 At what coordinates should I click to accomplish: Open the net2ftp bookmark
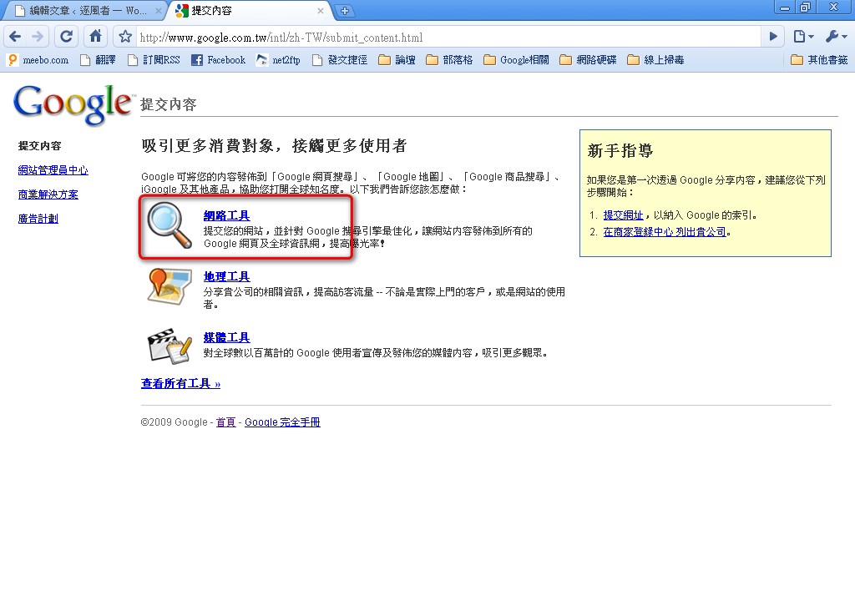[279, 60]
